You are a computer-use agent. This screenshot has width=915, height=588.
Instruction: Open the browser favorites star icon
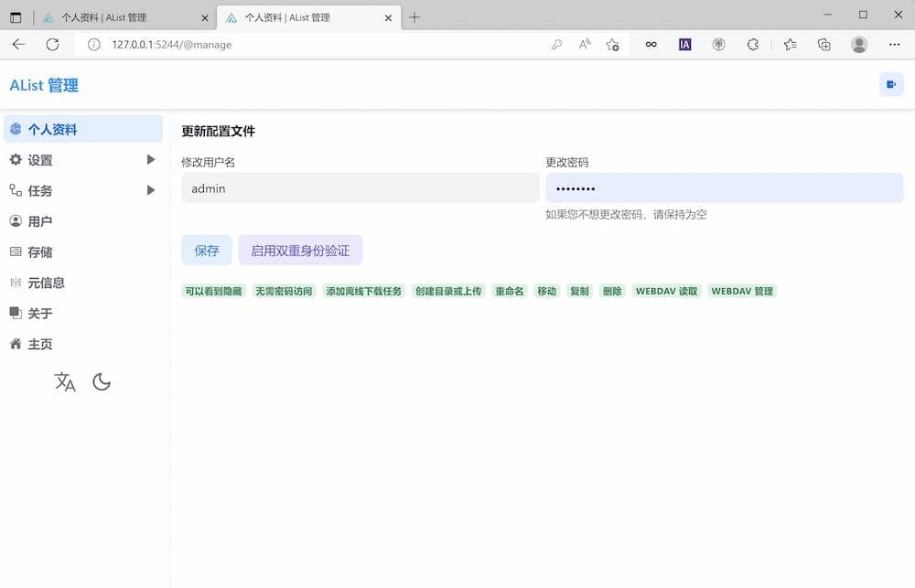(790, 44)
